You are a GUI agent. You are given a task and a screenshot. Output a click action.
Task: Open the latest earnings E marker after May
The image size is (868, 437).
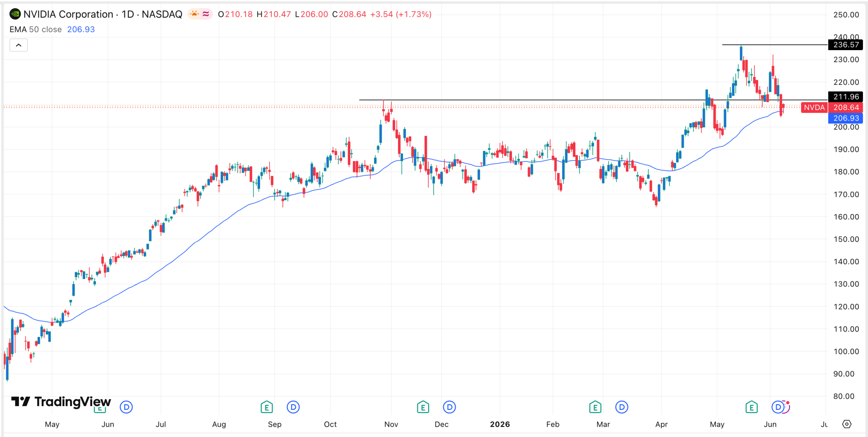[x=752, y=407]
